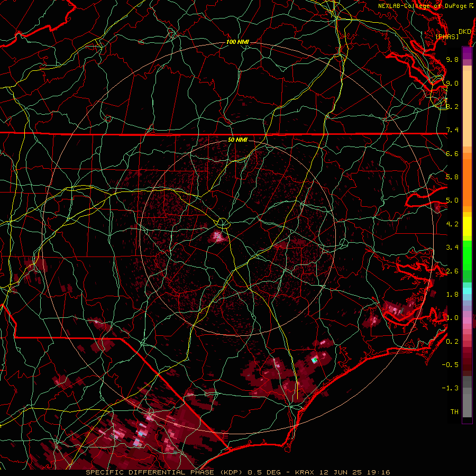Click the 9.0 color scale value

[x=452, y=83]
